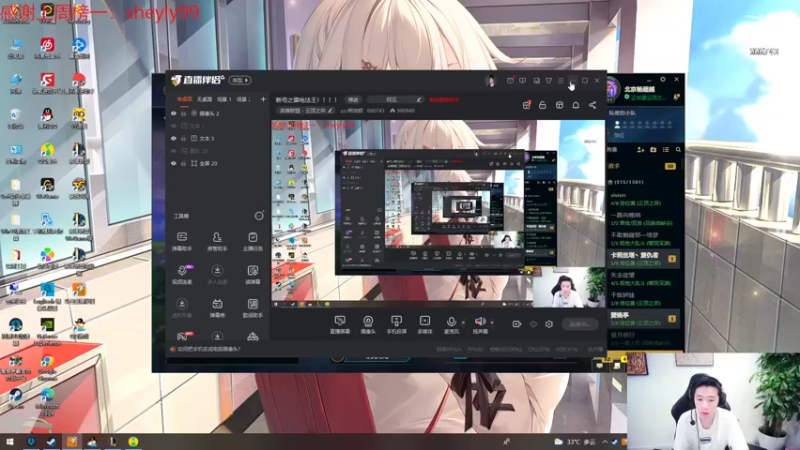This screenshot has height=450, width=800.
Task: Edit the 英雄联盟 · 云顶之弈 game tag
Action: 306,110
